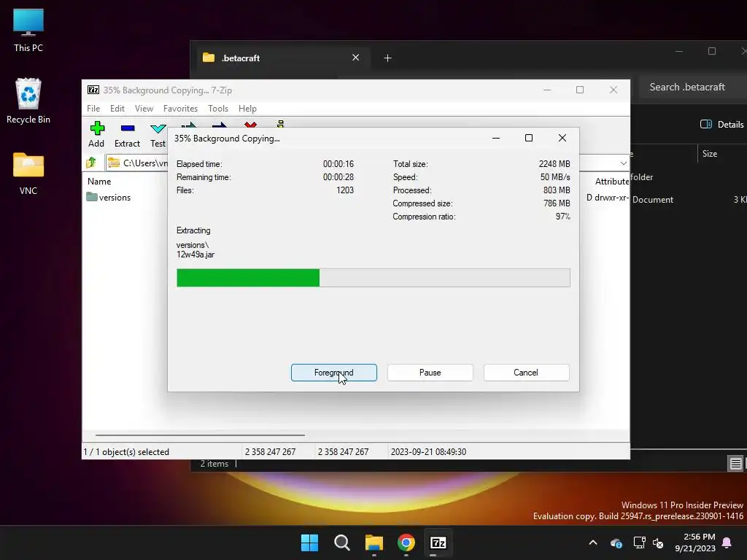Click the 'D drwxr-xr-' attribute cell
Viewport: 747px width, 560px height.
[x=608, y=198]
